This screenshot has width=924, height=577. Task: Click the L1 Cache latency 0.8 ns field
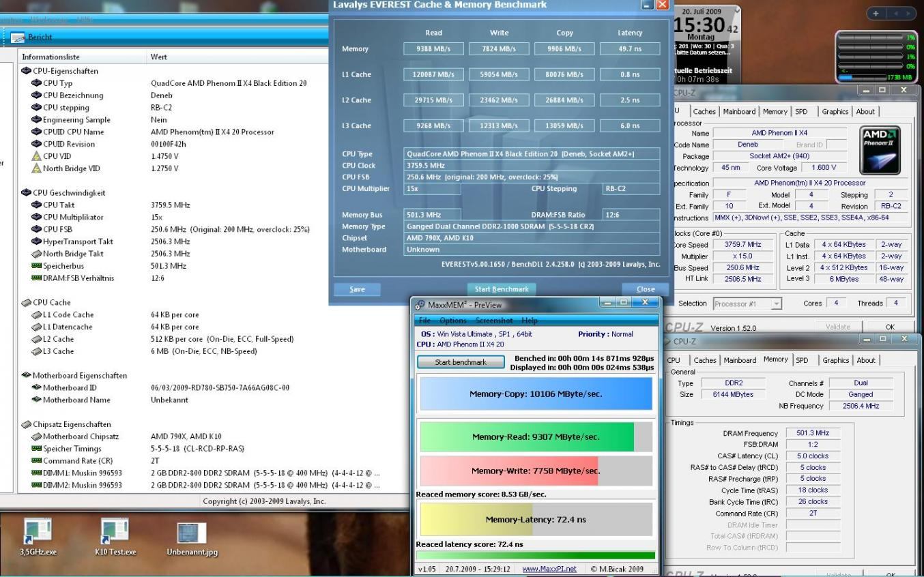[630, 74]
